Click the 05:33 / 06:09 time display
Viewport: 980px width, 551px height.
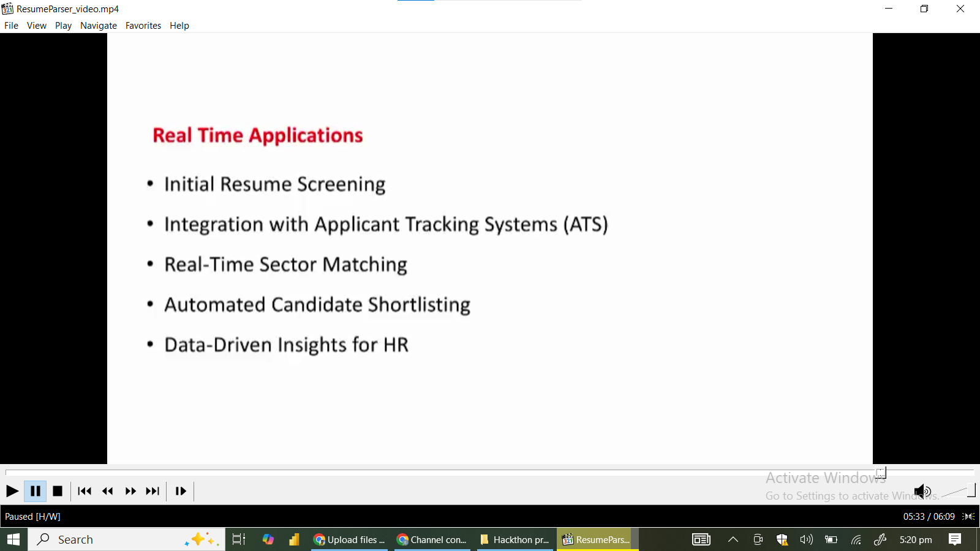point(929,517)
